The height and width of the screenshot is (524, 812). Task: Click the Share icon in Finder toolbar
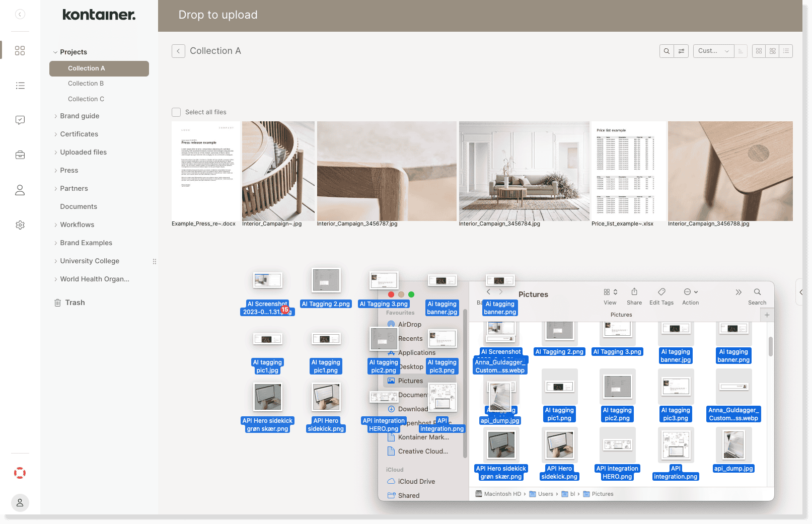(634, 292)
